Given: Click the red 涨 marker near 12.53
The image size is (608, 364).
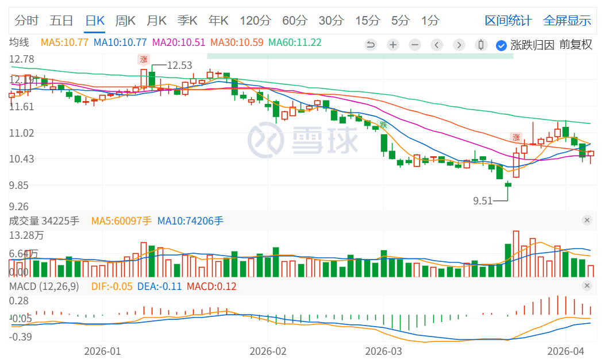Looking at the screenshot, I should pyautogui.click(x=144, y=59).
